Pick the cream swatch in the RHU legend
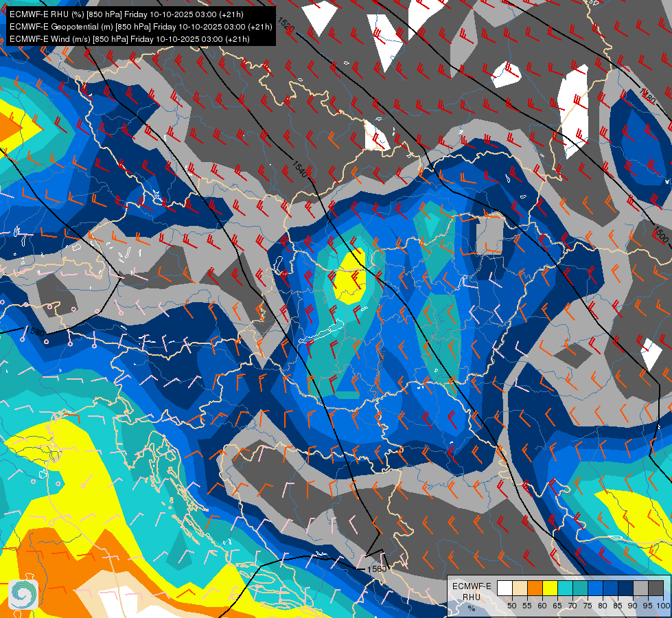This screenshot has width=672, height=618. pos(520,588)
